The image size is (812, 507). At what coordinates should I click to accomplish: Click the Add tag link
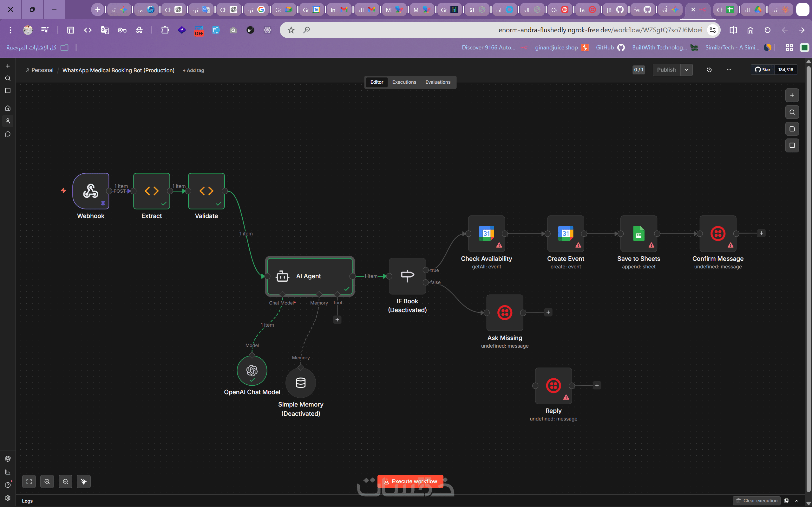[x=193, y=70]
